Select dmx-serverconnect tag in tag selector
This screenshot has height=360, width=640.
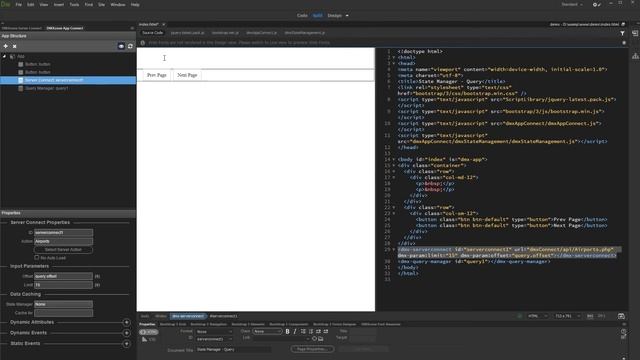click(x=188, y=316)
